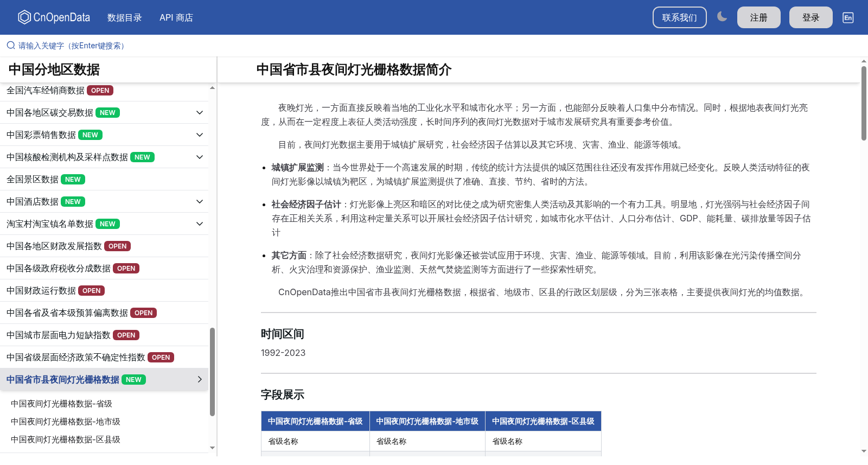This screenshot has height=465, width=868.
Task: Click table header 中国夜间灯光栅格数据-地市级
Action: tap(427, 421)
